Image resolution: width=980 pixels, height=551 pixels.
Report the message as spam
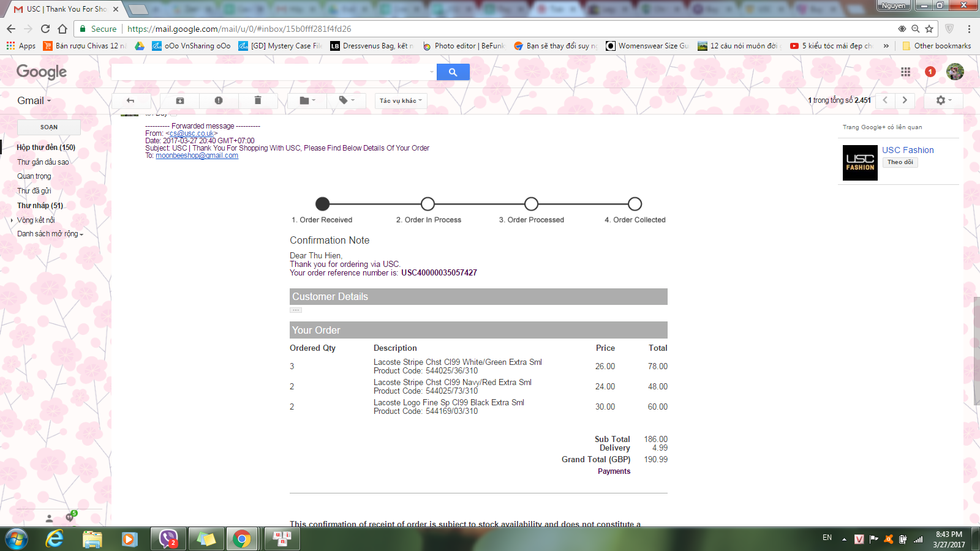click(x=219, y=100)
